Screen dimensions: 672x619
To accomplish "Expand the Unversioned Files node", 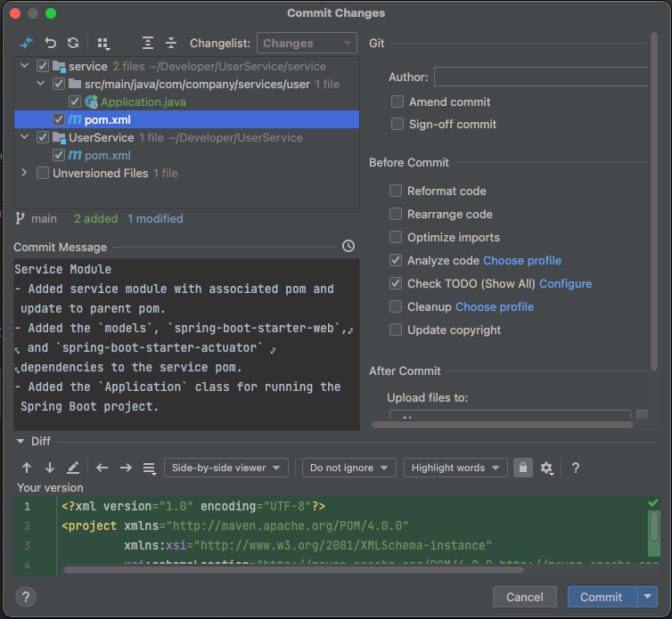I will [x=24, y=173].
